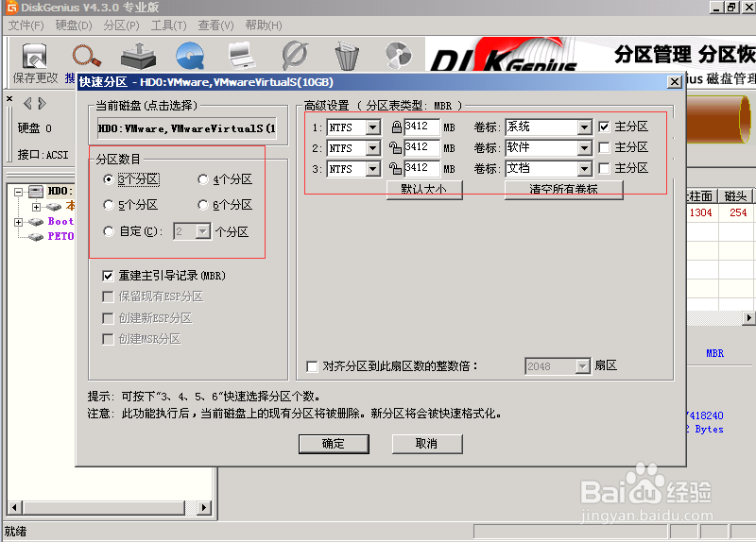756x542 pixels.
Task: Click the Backup Partition disc icon
Action: pos(399,56)
